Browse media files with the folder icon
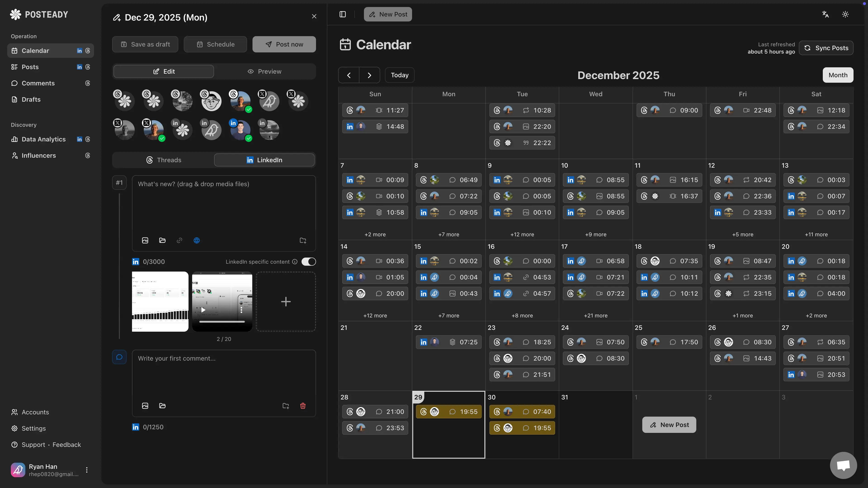 coord(163,240)
